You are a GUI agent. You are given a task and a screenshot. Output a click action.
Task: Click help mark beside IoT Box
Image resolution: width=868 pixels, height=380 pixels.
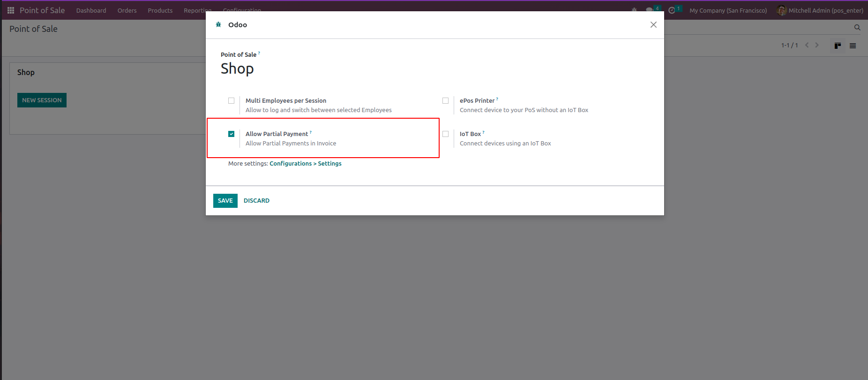[x=484, y=132]
